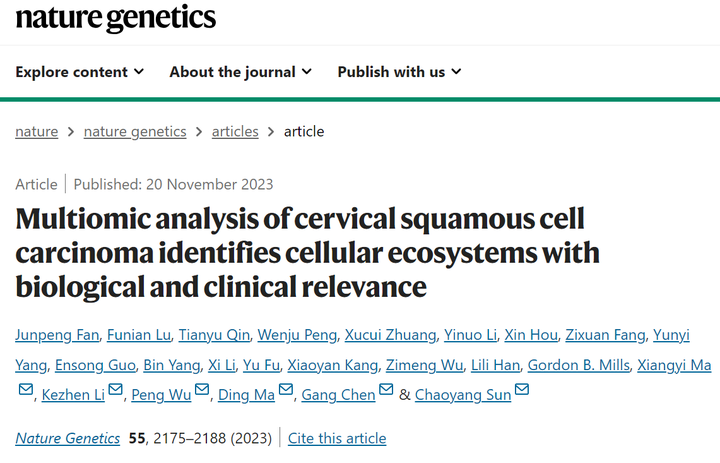The height and width of the screenshot is (463, 720).
Task: Click envelope icon beside Chaoyang Sun
Action: (x=522, y=391)
